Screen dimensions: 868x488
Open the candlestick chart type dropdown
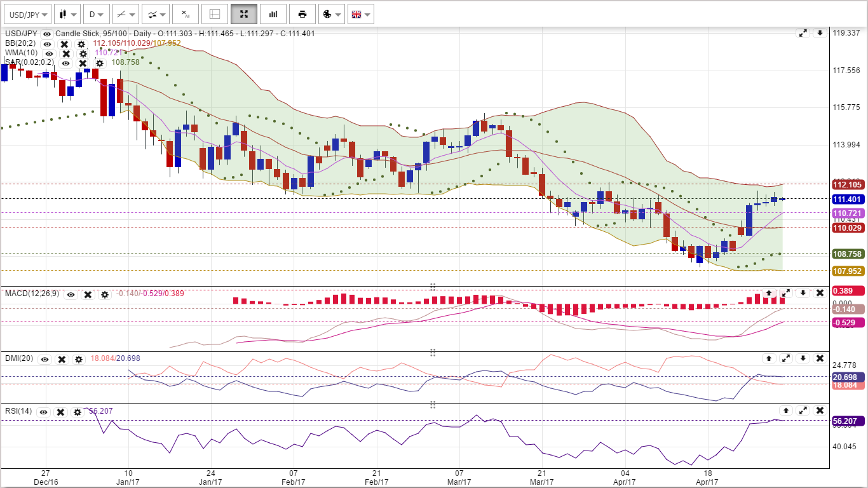(x=67, y=14)
